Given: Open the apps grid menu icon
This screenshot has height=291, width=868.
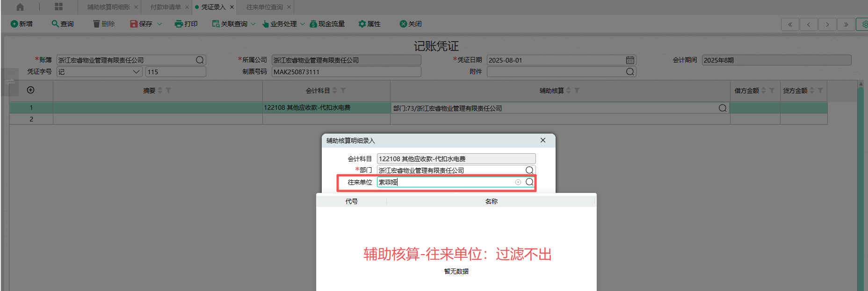Looking at the screenshot, I should pyautogui.click(x=58, y=7).
